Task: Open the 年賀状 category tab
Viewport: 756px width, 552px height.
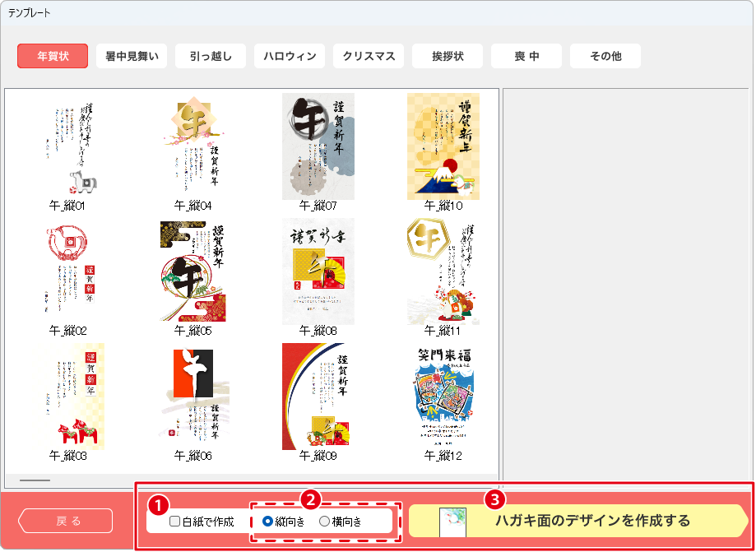Action: click(x=53, y=57)
